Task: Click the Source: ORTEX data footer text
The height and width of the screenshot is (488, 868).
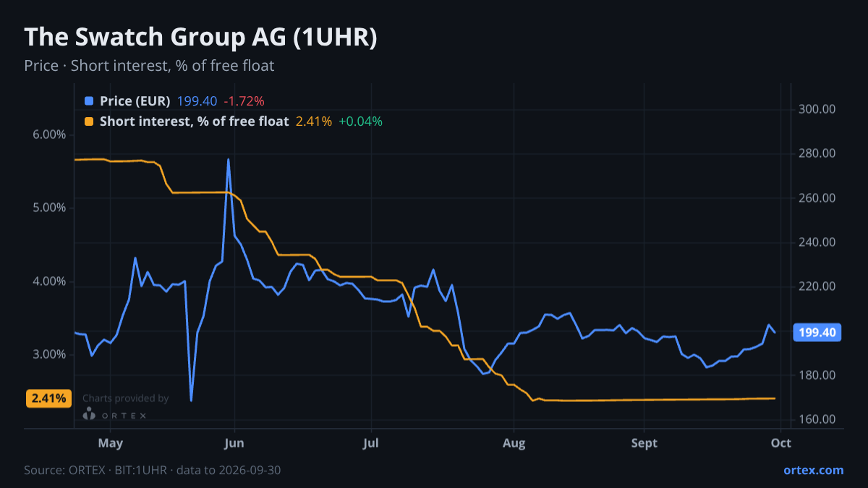Action: pyautogui.click(x=153, y=470)
